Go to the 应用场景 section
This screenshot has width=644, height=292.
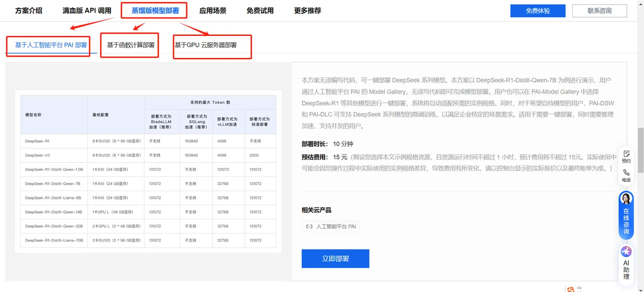213,10
